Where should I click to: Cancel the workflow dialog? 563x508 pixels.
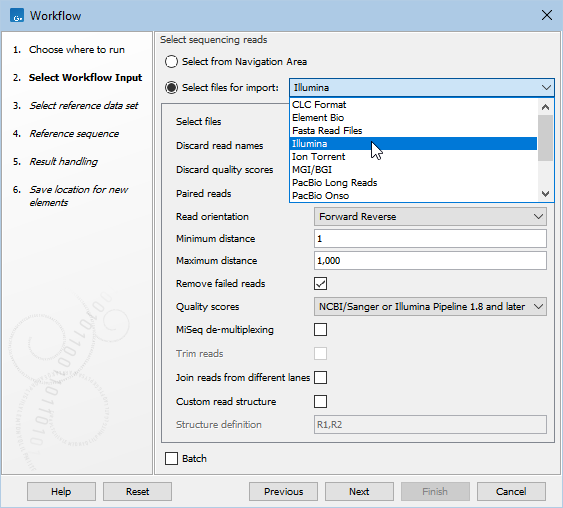pyautogui.click(x=511, y=491)
